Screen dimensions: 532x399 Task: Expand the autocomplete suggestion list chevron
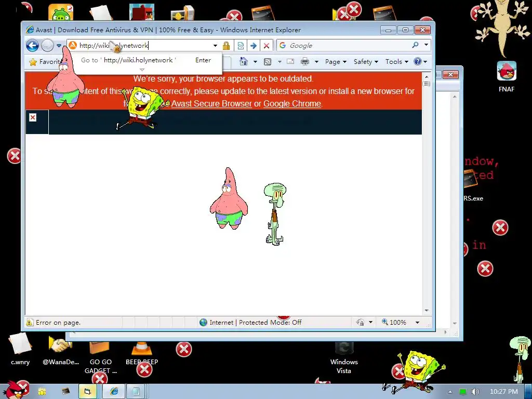tap(142, 70)
